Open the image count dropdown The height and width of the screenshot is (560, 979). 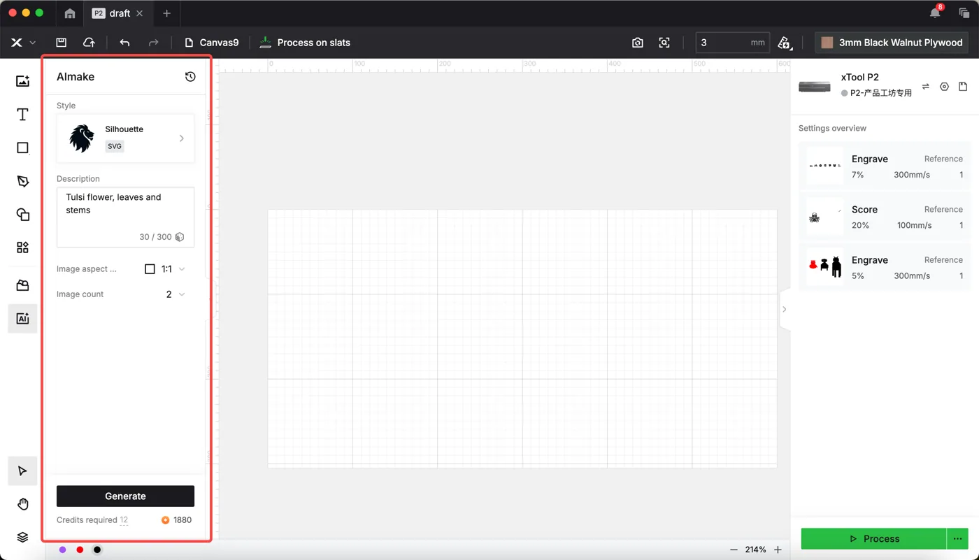tap(175, 294)
